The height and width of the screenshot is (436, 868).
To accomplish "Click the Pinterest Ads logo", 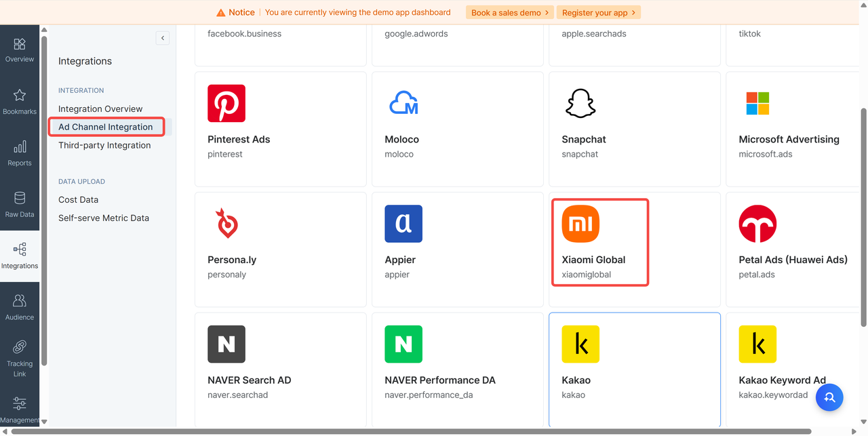I will click(x=226, y=104).
